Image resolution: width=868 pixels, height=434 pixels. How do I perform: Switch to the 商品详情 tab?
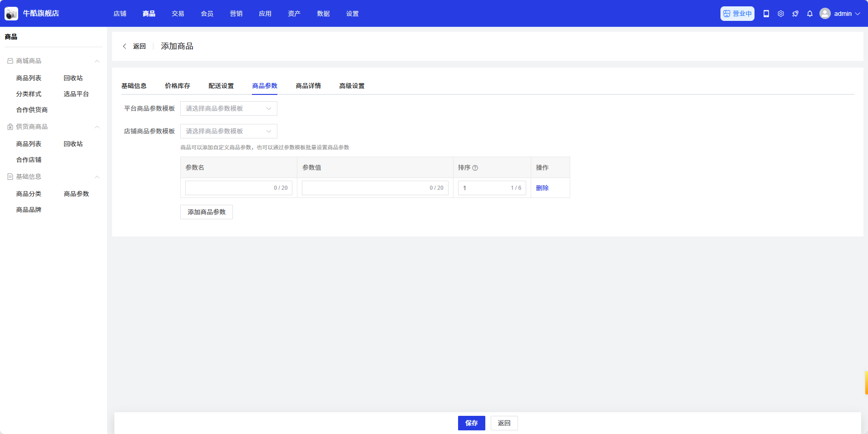[x=308, y=86]
